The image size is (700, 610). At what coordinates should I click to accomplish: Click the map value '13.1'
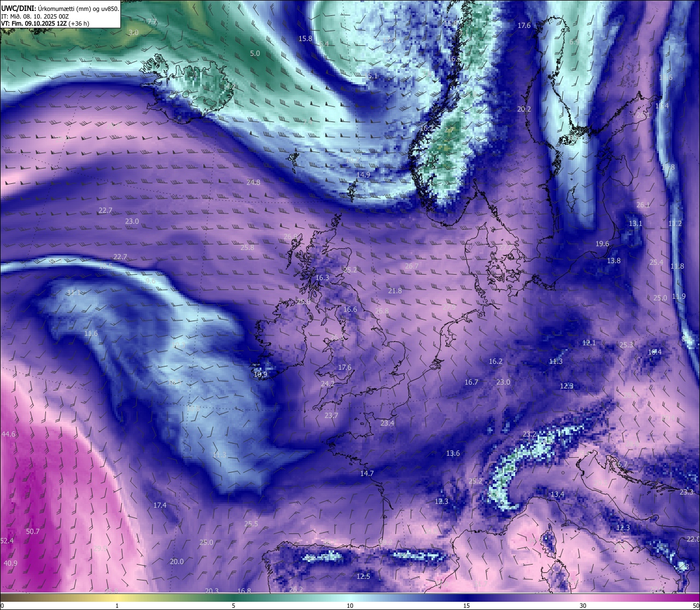pyautogui.click(x=635, y=223)
